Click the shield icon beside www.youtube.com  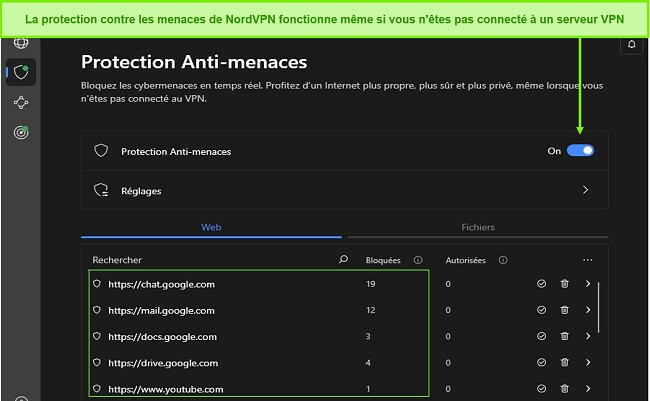97,389
